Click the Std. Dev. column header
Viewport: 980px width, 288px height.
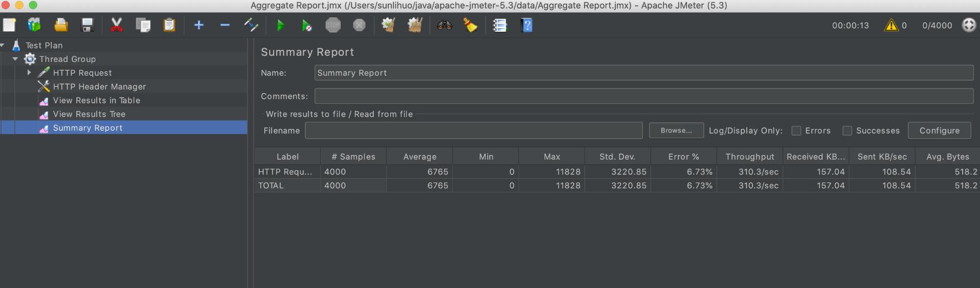click(617, 157)
